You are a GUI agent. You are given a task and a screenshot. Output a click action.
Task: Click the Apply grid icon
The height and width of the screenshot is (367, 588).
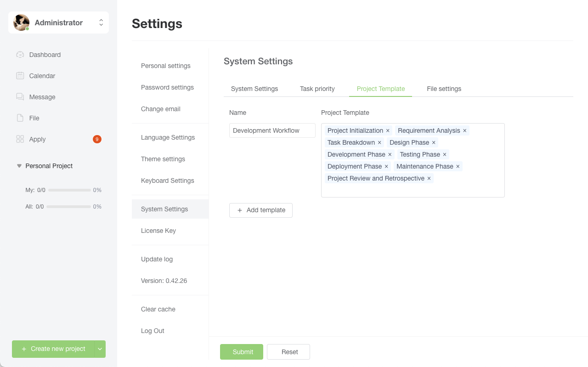click(x=20, y=139)
